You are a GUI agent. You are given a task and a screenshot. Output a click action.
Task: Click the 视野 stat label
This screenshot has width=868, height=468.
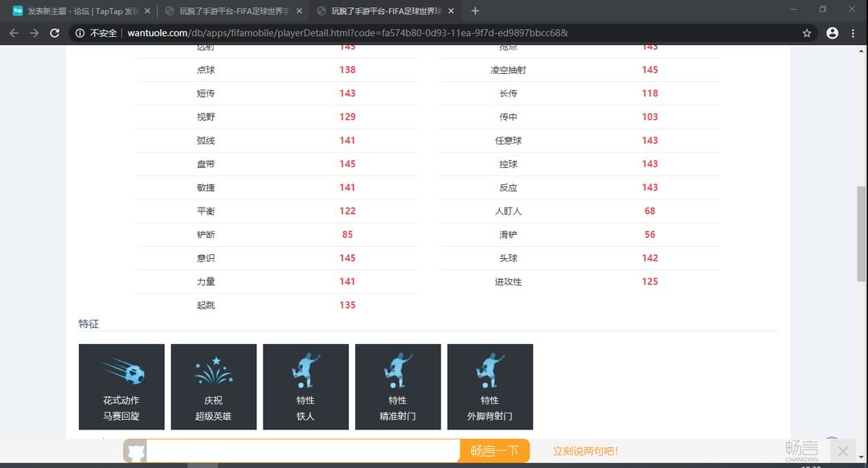tap(206, 117)
